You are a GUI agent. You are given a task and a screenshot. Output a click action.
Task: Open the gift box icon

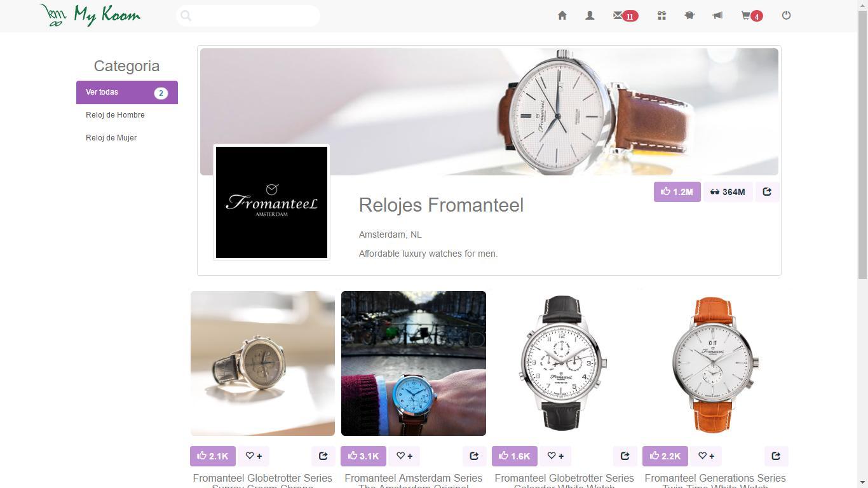pos(661,15)
